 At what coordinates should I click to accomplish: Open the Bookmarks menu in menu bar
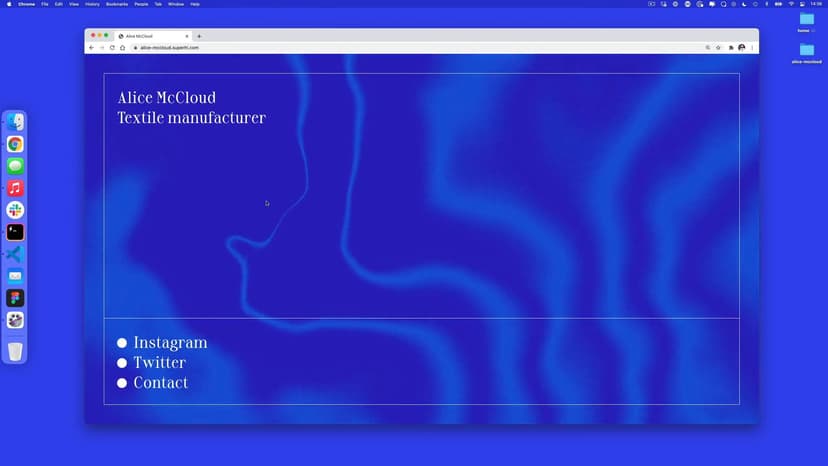coord(117,4)
